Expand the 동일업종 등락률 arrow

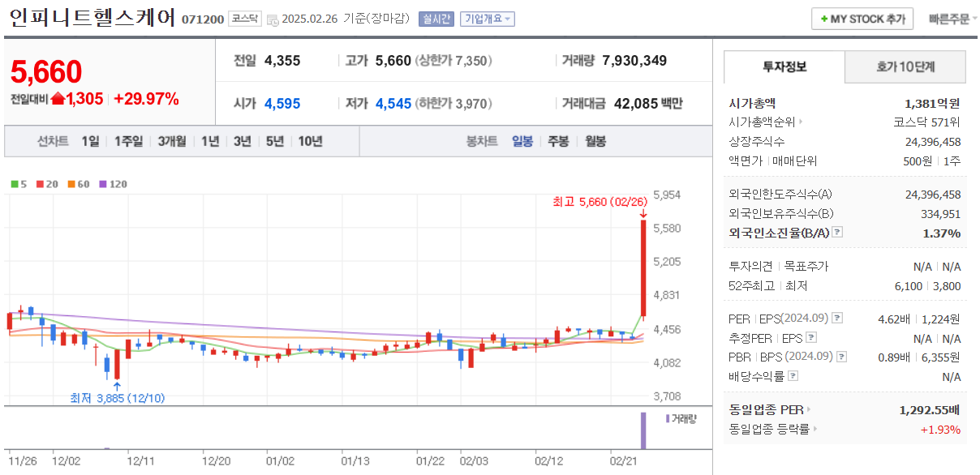815,430
